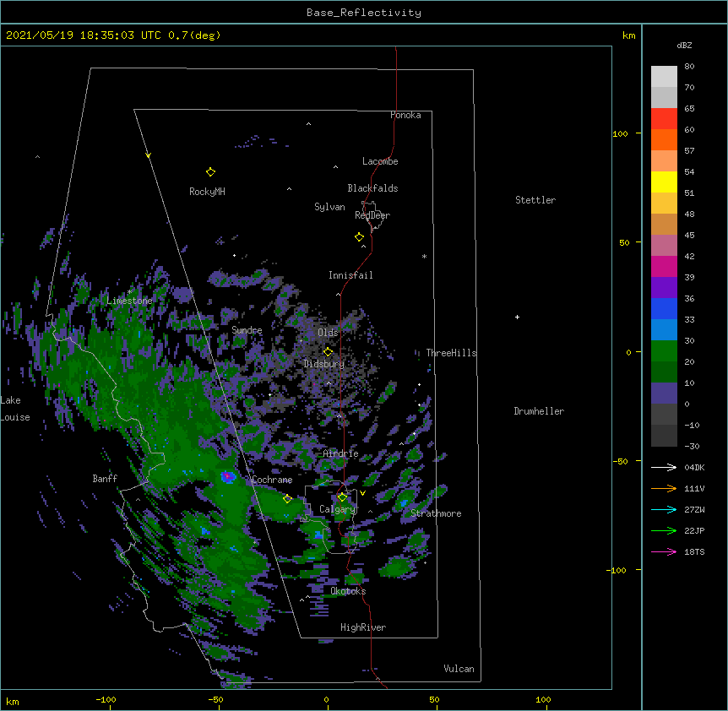The image size is (728, 711).
Task: Pick the light blue 30-33 dBZ legend color
Action: (x=664, y=330)
